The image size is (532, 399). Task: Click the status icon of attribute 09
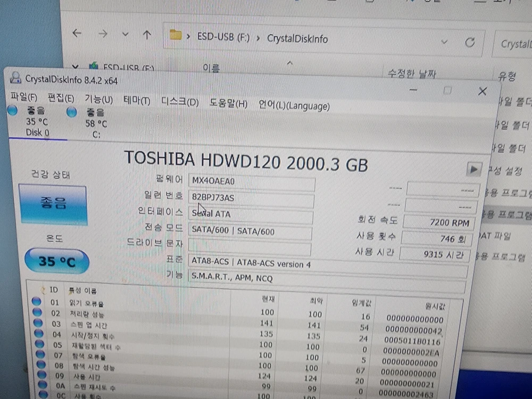(x=42, y=375)
